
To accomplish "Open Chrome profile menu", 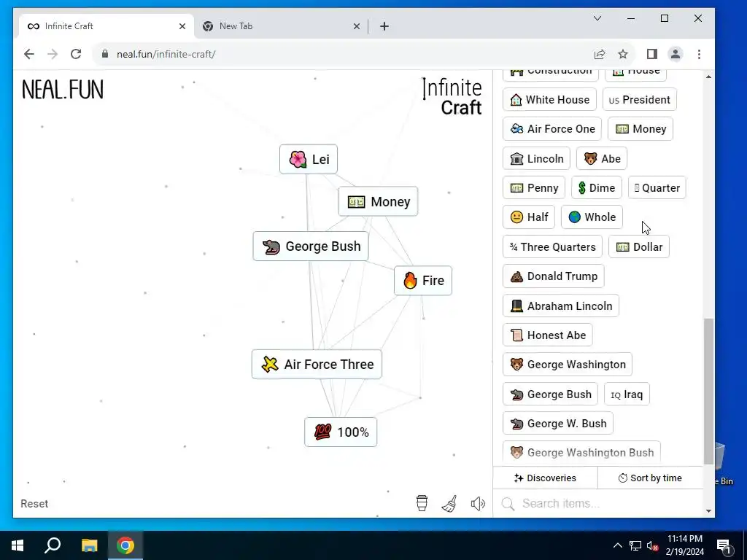I will 675,54.
